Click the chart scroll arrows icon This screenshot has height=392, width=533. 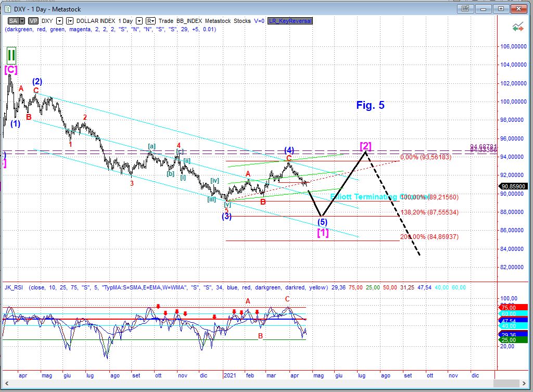517,28
